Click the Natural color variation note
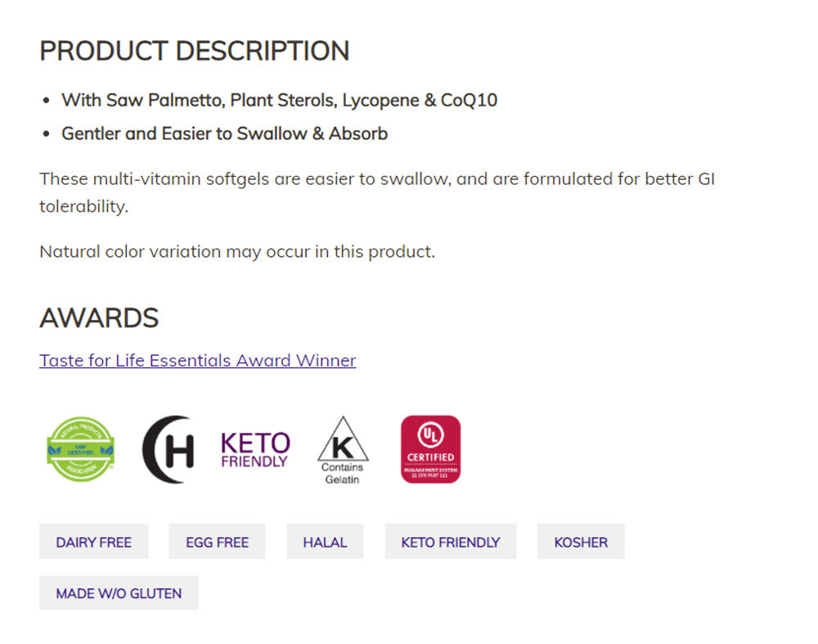This screenshot has height=644, width=818. pos(237,251)
